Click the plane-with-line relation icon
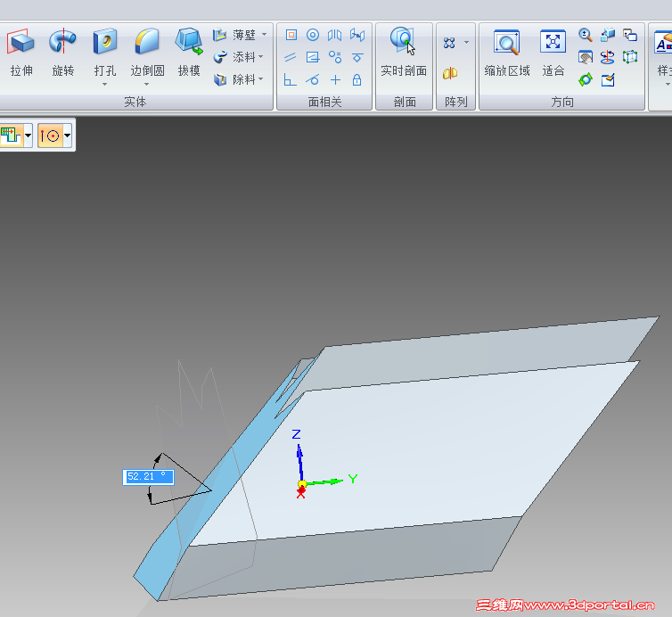 click(x=313, y=57)
